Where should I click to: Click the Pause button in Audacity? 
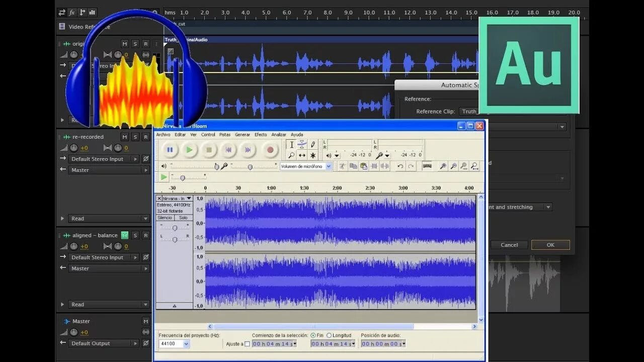pos(170,149)
